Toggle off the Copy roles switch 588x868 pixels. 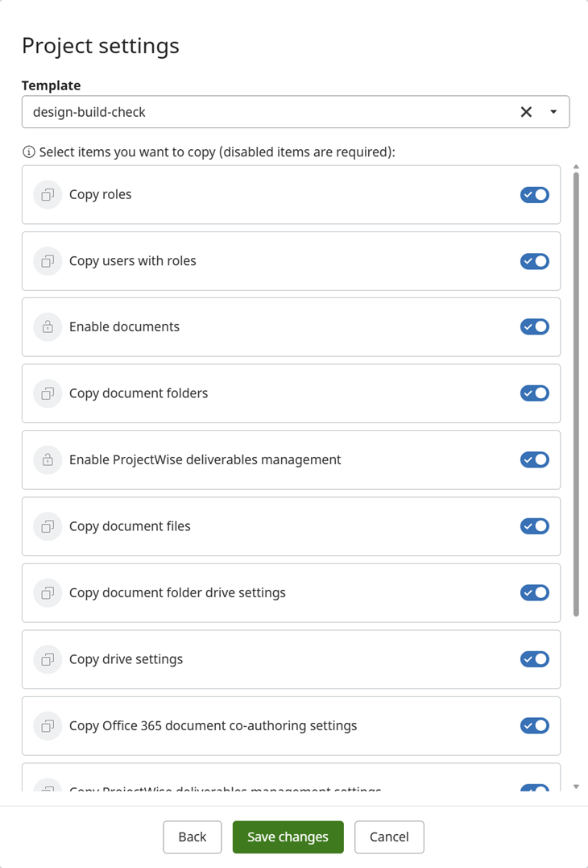coord(534,195)
